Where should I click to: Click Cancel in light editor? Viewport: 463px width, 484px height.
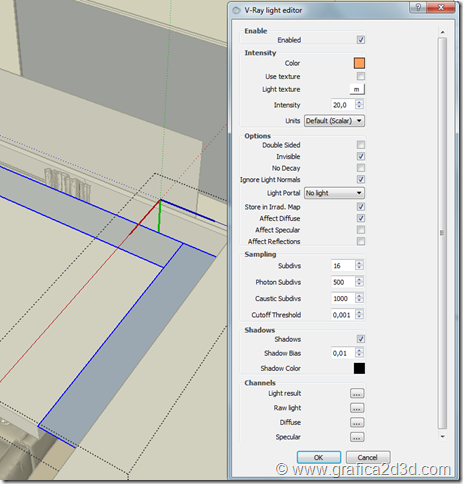[368, 457]
